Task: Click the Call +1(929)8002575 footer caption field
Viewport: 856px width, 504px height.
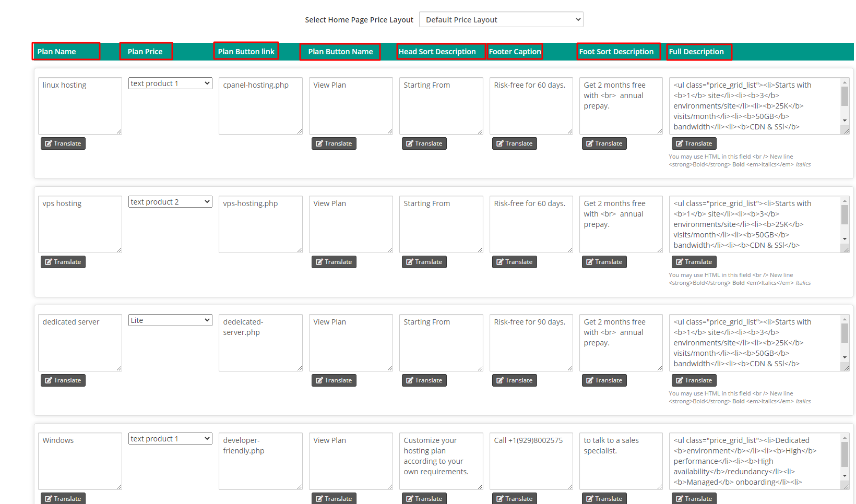Action: point(531,461)
